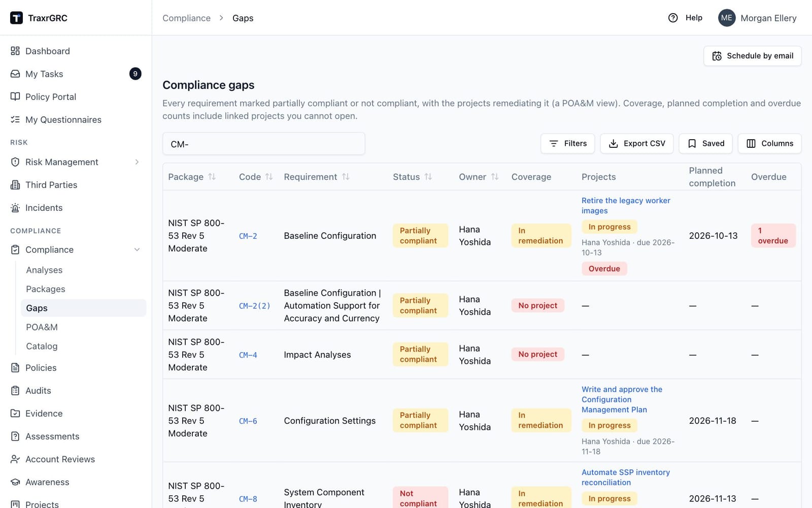812x508 pixels.
Task: Click the Policy Portal book icon
Action: click(15, 97)
